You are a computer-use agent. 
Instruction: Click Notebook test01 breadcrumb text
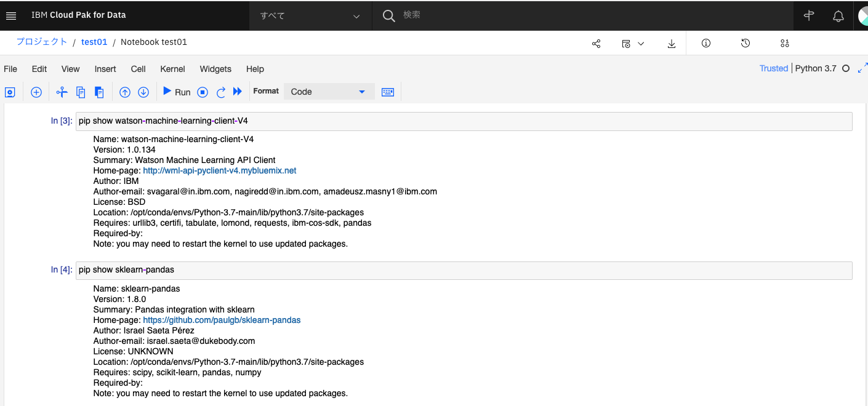pyautogui.click(x=154, y=42)
